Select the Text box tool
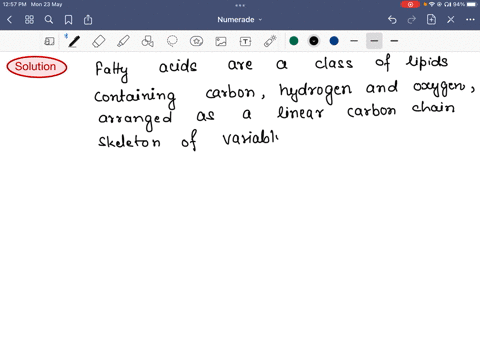The image size is (480, 360). (245, 41)
